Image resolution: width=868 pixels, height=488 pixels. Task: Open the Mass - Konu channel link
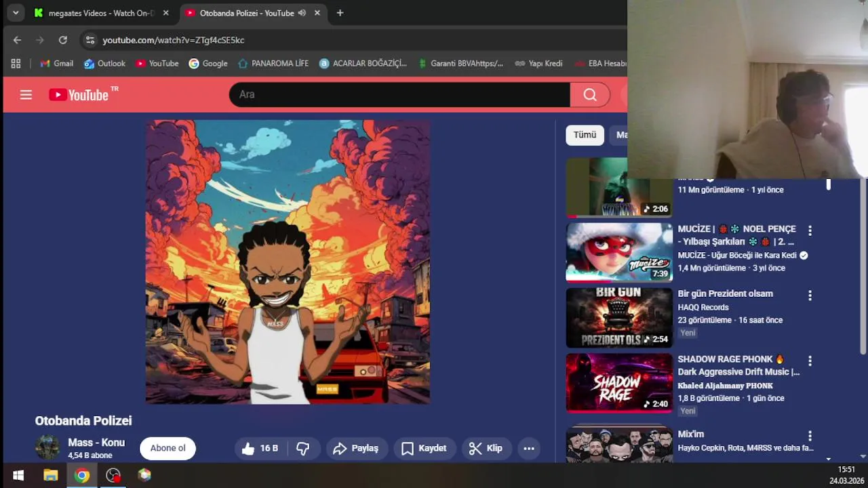coord(96,443)
